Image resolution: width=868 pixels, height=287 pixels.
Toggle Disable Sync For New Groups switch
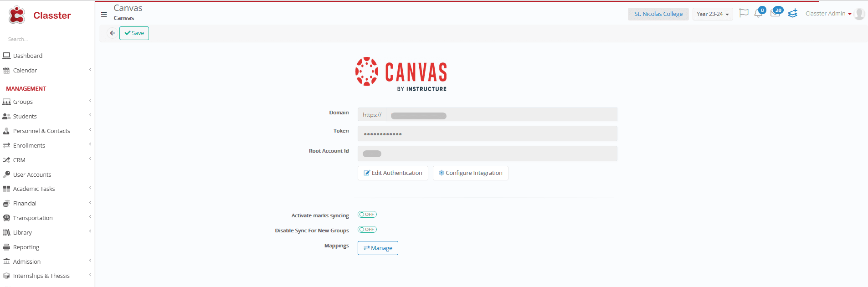click(x=367, y=230)
